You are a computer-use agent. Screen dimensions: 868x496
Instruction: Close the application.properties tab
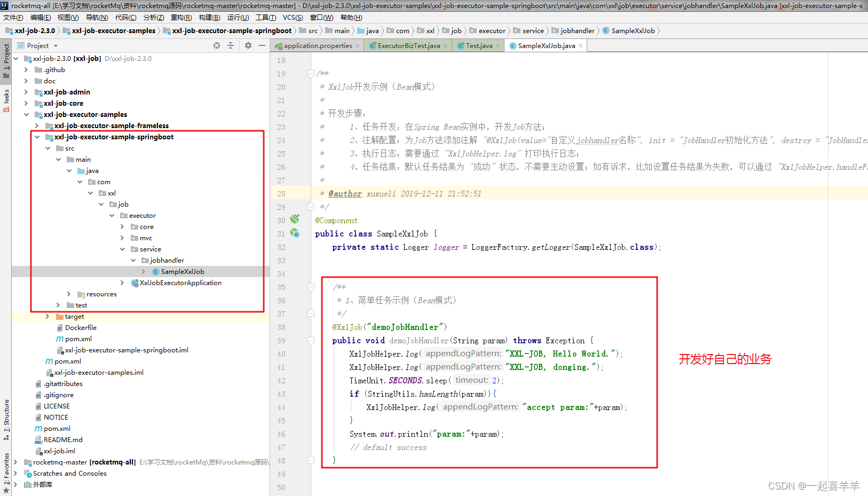[358, 45]
